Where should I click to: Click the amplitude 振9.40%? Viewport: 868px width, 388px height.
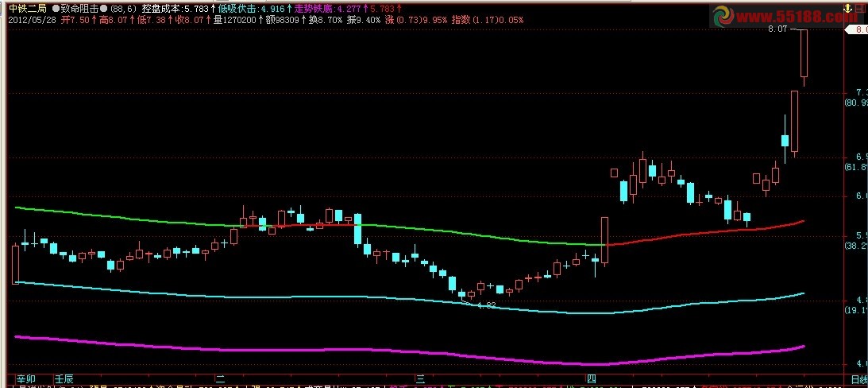coord(364,20)
